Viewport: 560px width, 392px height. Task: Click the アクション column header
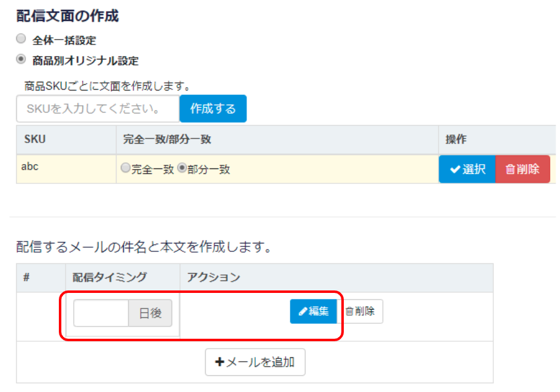[x=336, y=278]
